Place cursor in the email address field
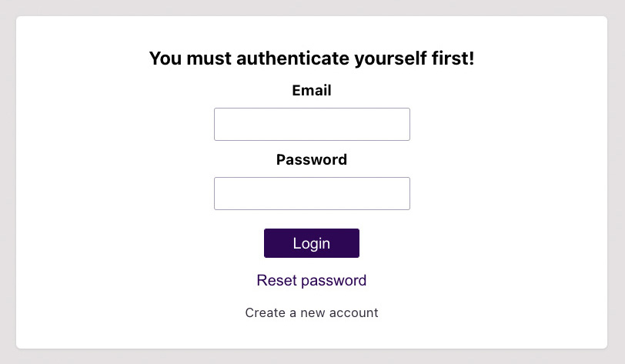 (312, 124)
